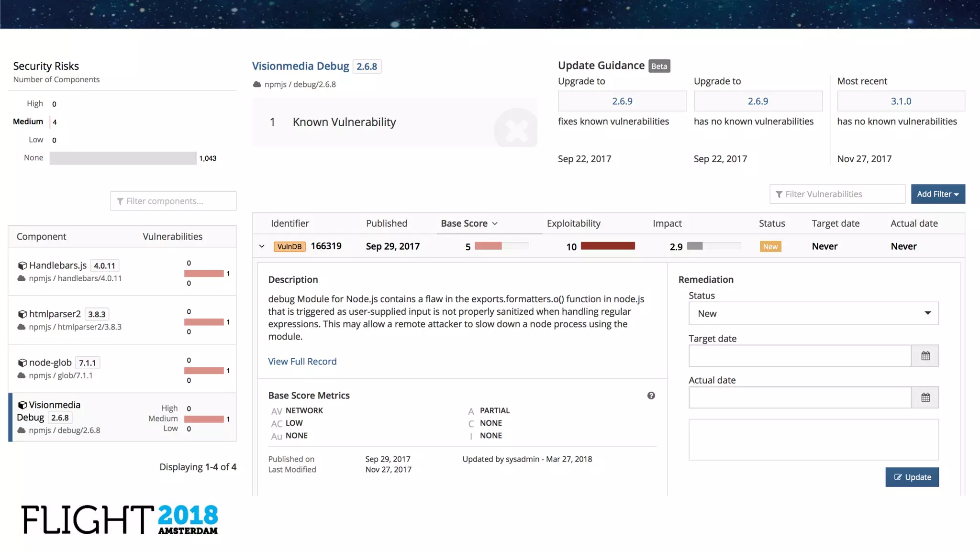Click the Handlebars.js package cube icon
Screen dimensions: 980x551
click(x=22, y=265)
